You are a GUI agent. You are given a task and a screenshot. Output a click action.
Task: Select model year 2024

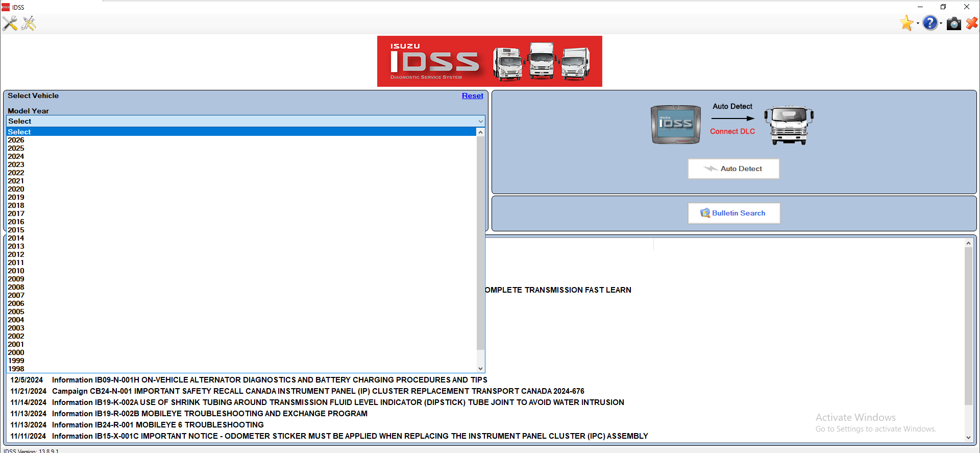tap(241, 156)
